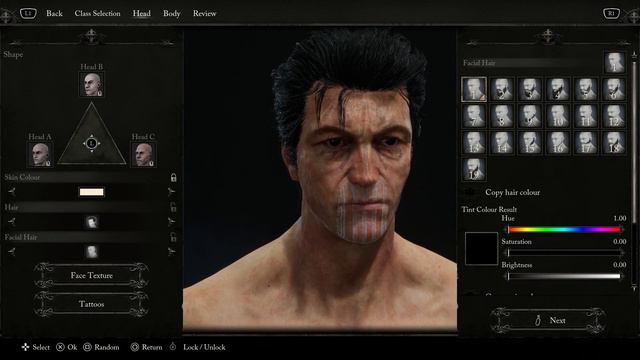Screen dimensions: 640x360
Task: Click the Lock / Unlock prompt
Action: (198, 347)
